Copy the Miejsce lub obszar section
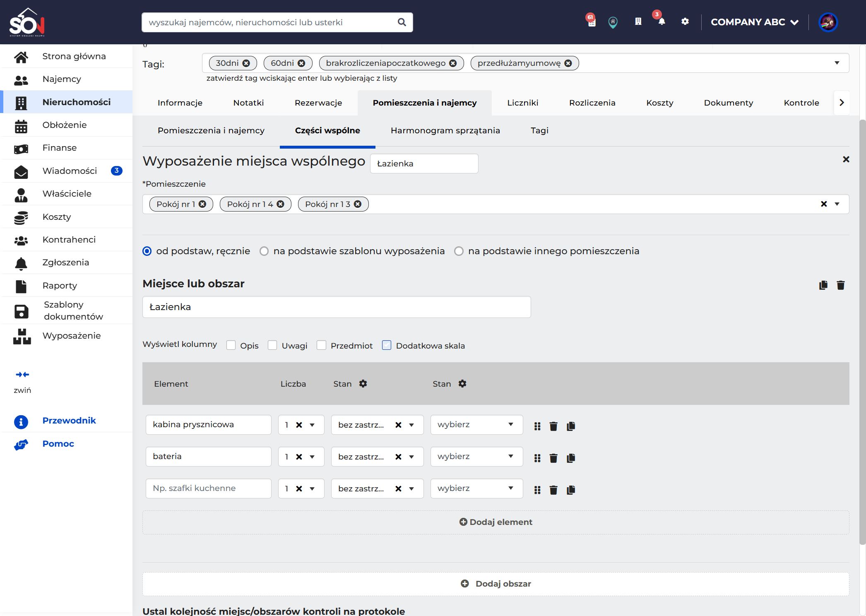This screenshot has height=616, width=866. click(823, 285)
